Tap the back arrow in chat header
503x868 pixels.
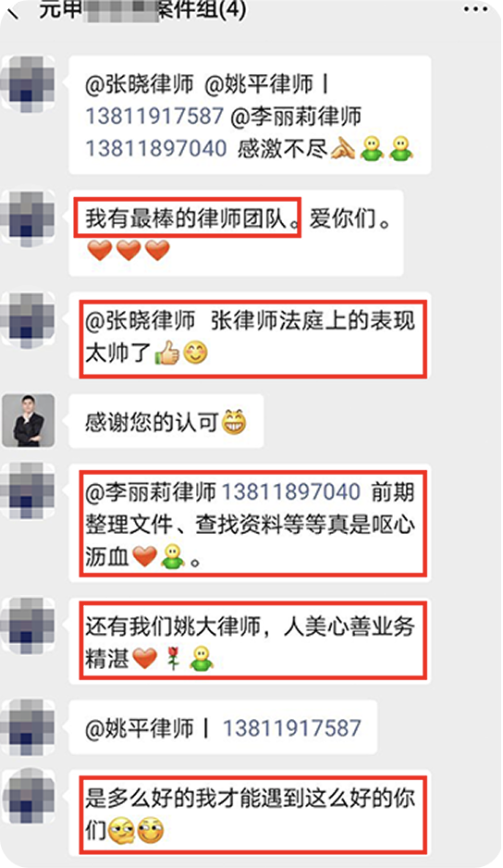tap(12, 10)
